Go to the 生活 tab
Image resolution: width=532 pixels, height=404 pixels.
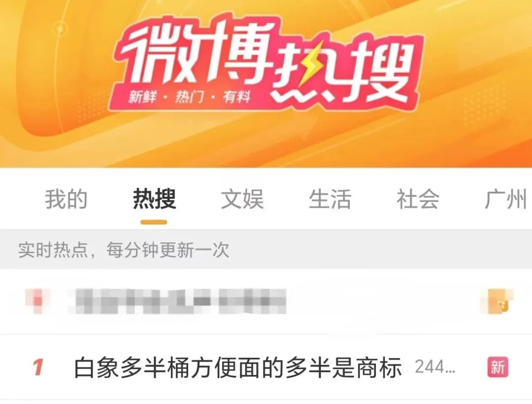[x=330, y=199]
